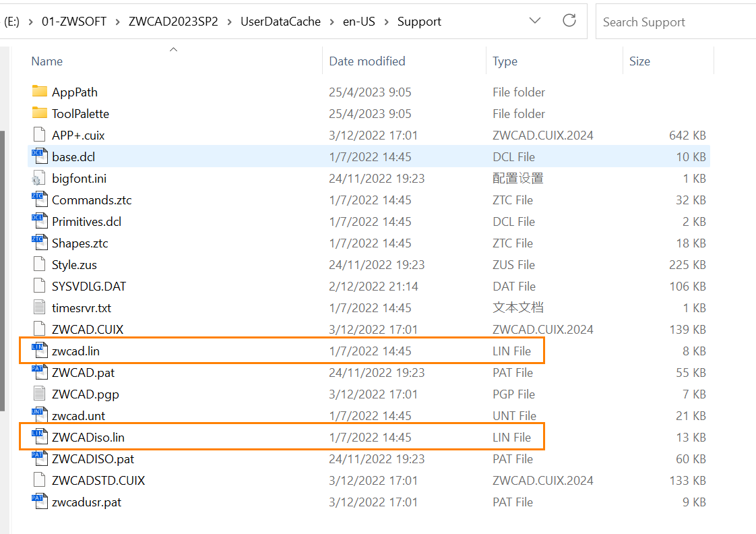Click the Support breadcrumb segment
This screenshot has width=756, height=534.
[419, 22]
